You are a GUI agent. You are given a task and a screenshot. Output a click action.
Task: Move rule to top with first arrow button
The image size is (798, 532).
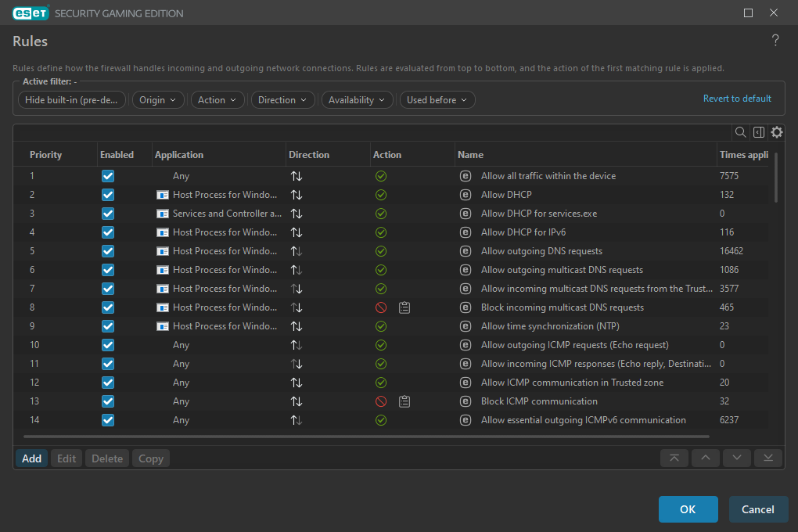674,458
